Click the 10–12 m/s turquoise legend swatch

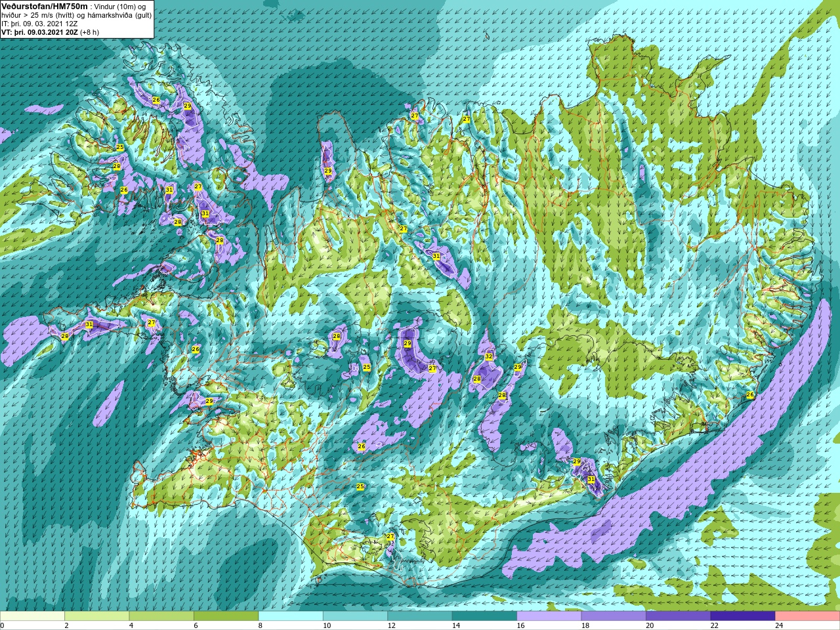(x=355, y=616)
